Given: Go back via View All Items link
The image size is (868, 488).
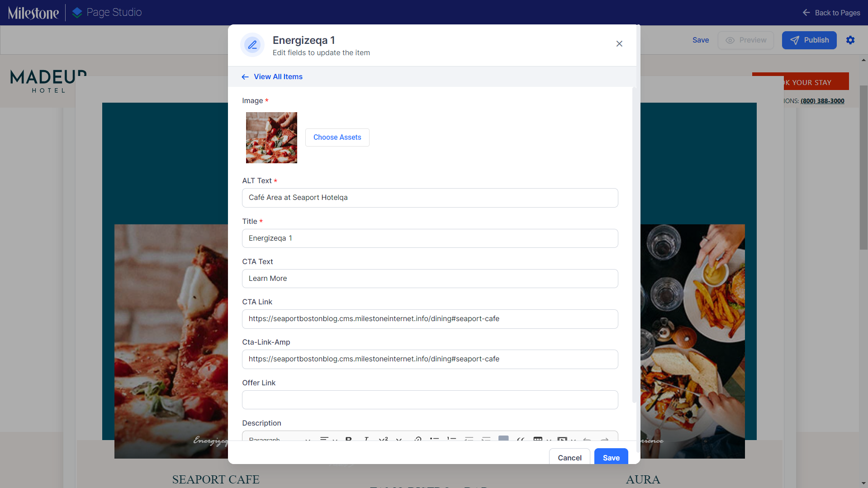Looking at the screenshot, I should point(278,77).
